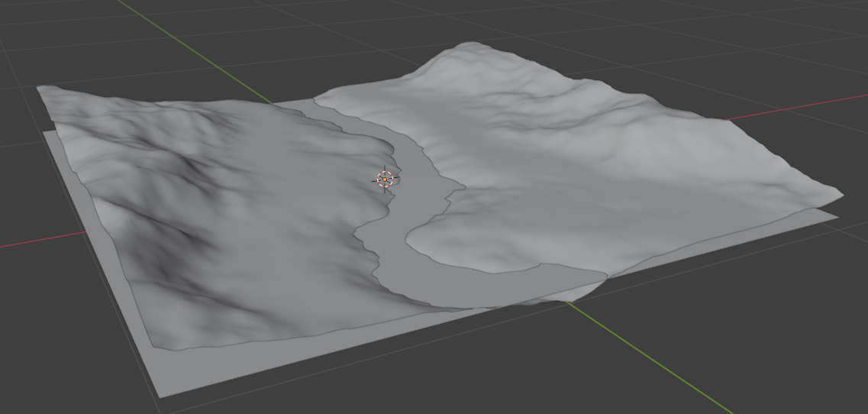Click empty background in the top-right corner
This screenshot has height=414, width=868.
tap(824, 31)
